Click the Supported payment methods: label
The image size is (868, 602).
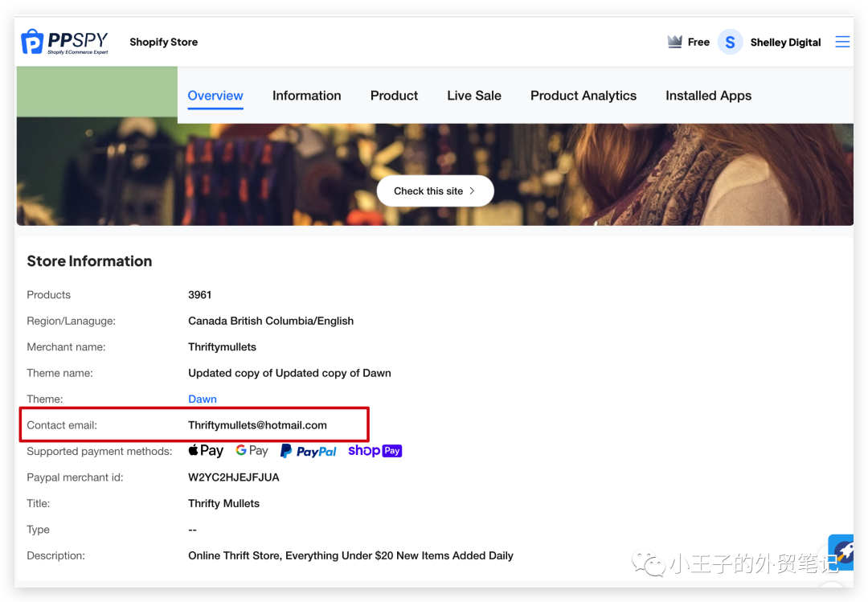point(100,452)
